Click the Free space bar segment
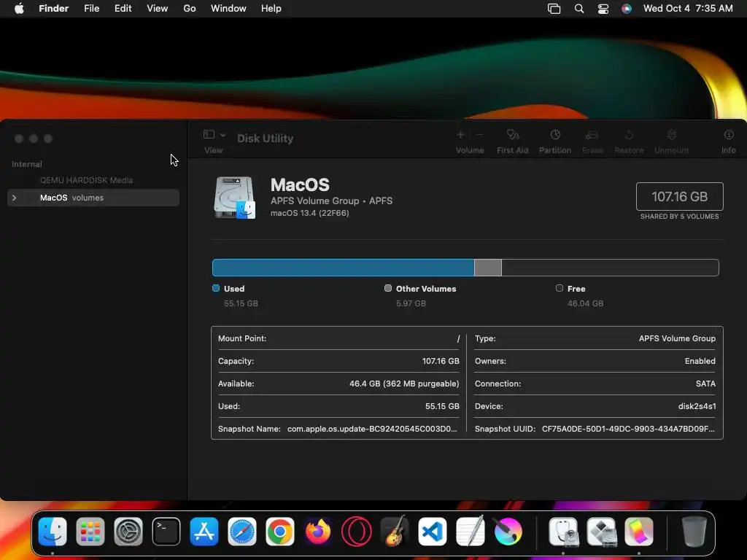Viewport: 747px width, 560px height. click(x=611, y=268)
